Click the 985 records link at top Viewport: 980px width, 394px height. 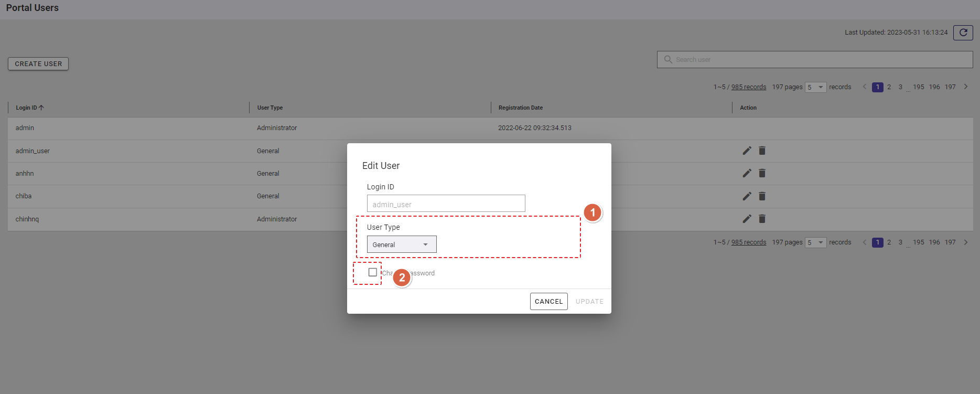click(748, 87)
